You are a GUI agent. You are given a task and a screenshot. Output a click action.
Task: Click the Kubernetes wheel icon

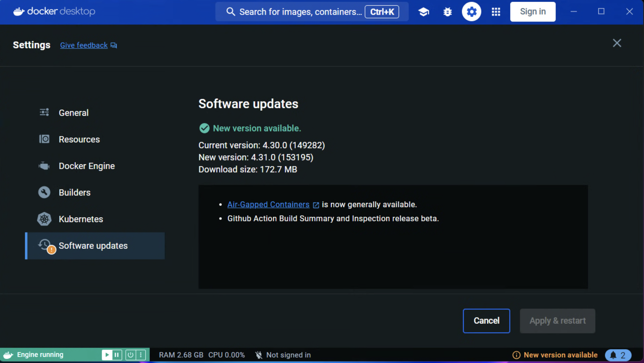point(44,219)
